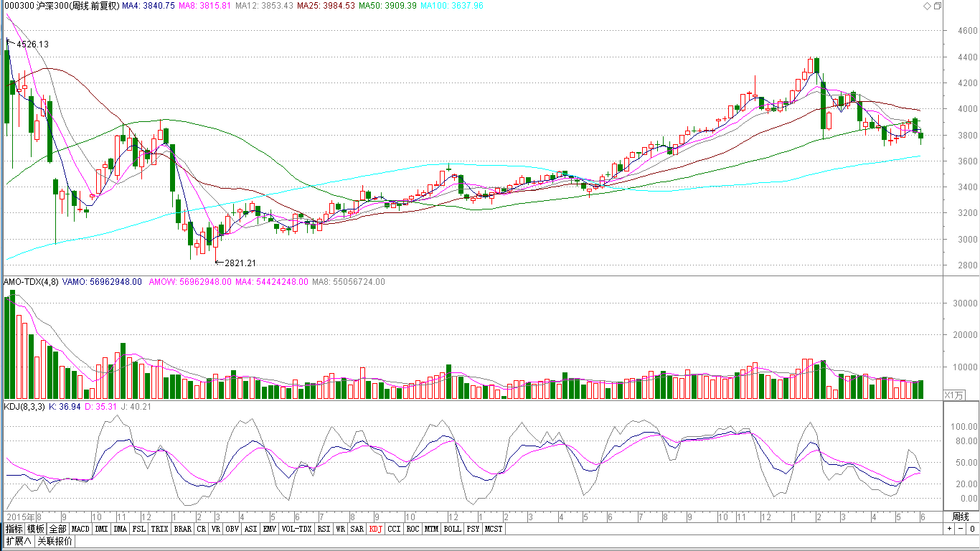Click the 30000 volume axis label
Screen dimensions: 980x551
(x=964, y=303)
